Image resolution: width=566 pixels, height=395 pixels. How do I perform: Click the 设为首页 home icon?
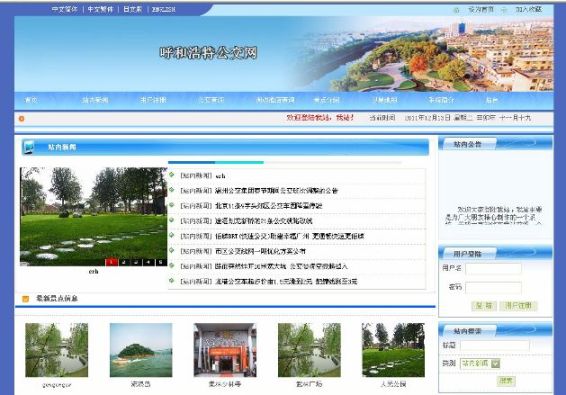(456, 10)
